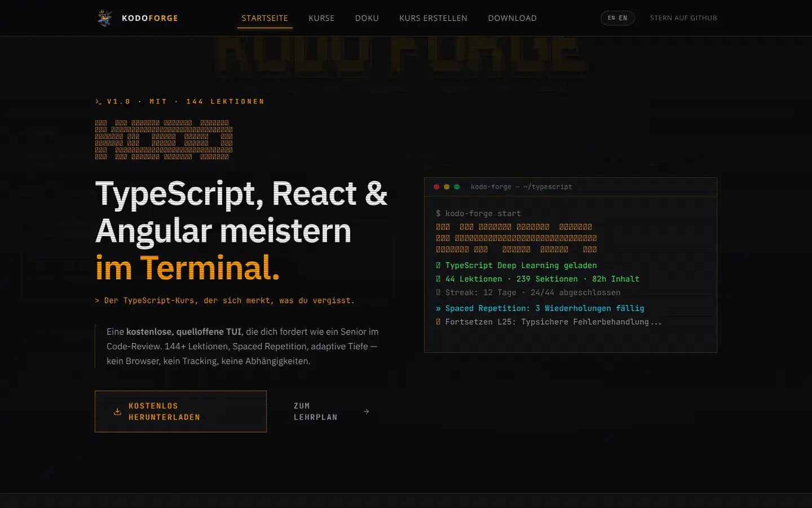
Task: Click the download icon in the download button
Action: point(117,411)
